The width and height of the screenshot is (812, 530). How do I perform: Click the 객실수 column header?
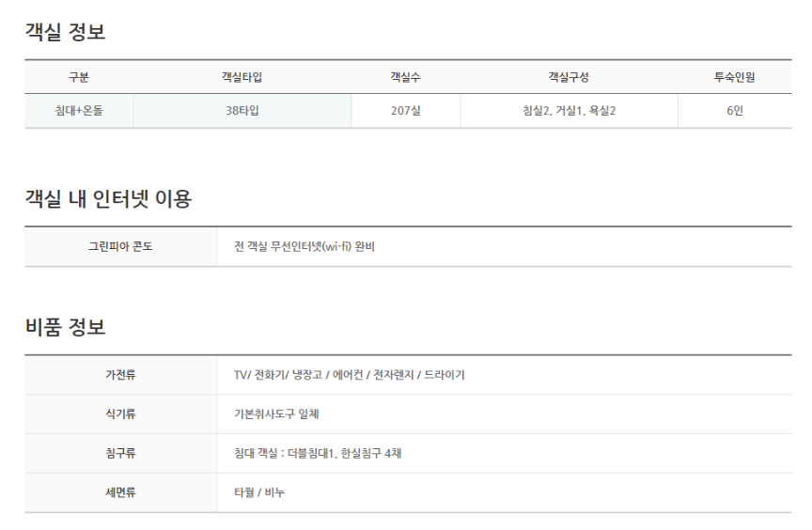pos(405,77)
